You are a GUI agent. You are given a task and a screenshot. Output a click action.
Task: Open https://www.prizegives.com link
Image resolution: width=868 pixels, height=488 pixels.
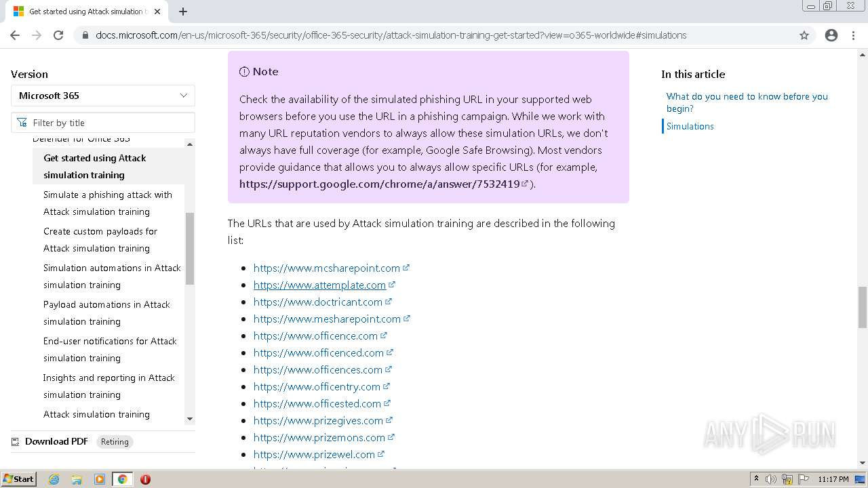point(318,420)
